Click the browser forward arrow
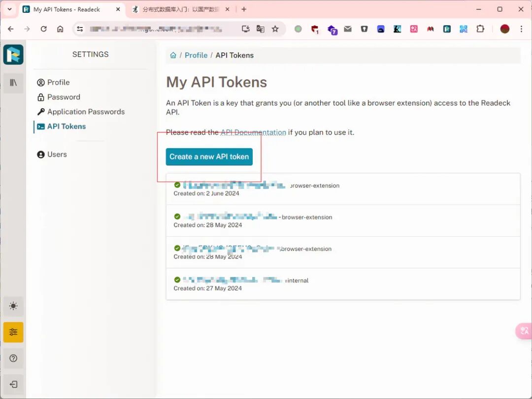 (x=27, y=29)
